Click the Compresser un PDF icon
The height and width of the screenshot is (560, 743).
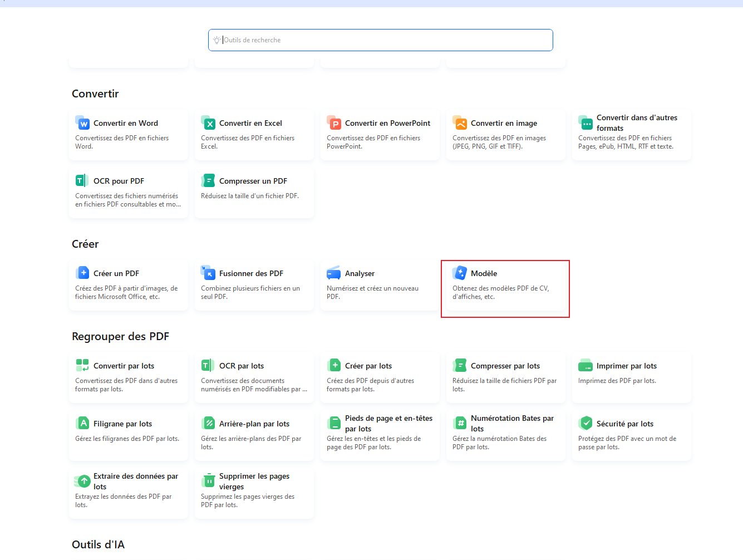pyautogui.click(x=208, y=180)
